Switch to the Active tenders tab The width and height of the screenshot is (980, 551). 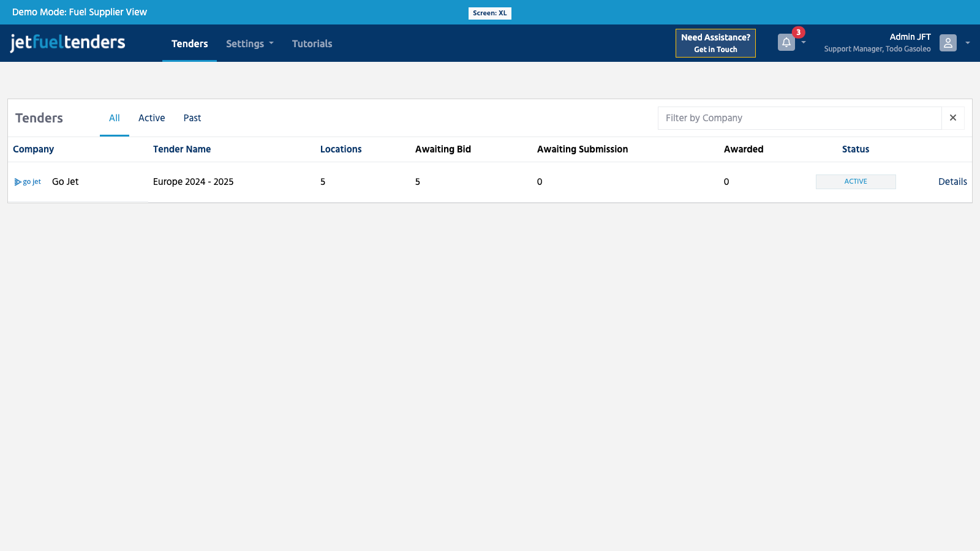click(x=151, y=118)
